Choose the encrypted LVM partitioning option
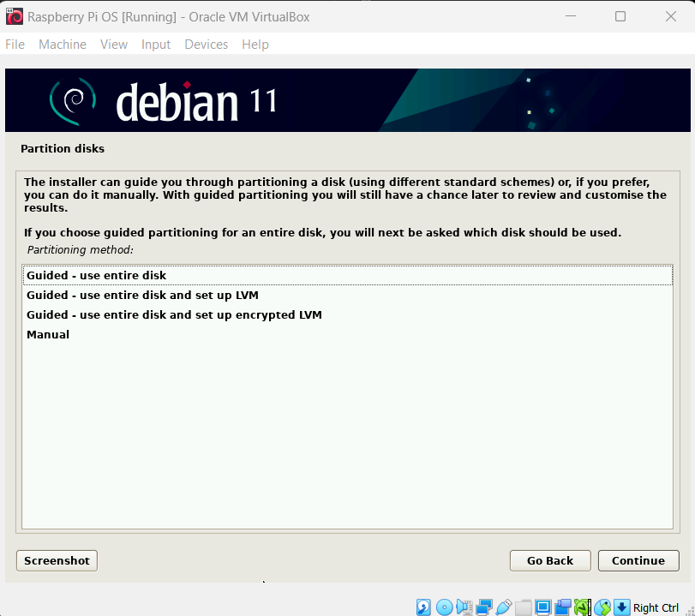This screenshot has height=616, width=695. tap(174, 315)
